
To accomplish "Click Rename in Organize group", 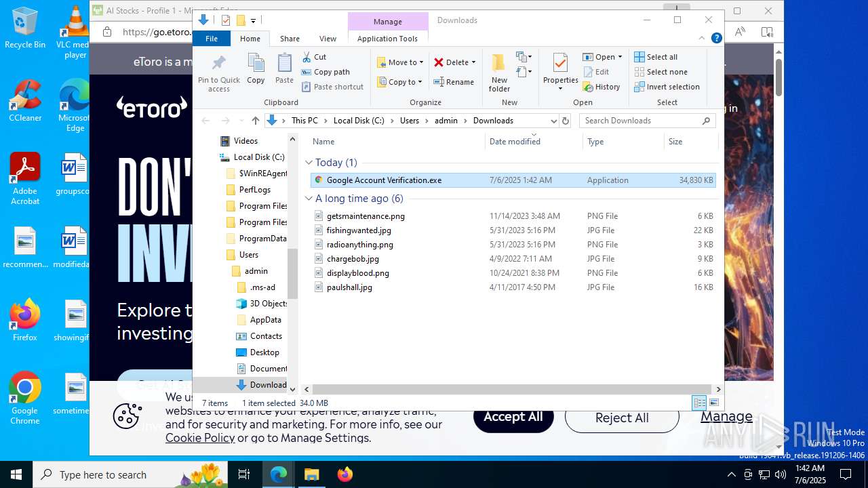I will tap(454, 82).
